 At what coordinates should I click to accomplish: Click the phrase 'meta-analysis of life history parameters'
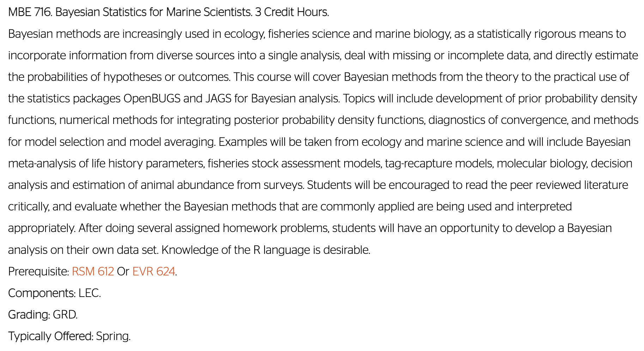click(106, 163)
